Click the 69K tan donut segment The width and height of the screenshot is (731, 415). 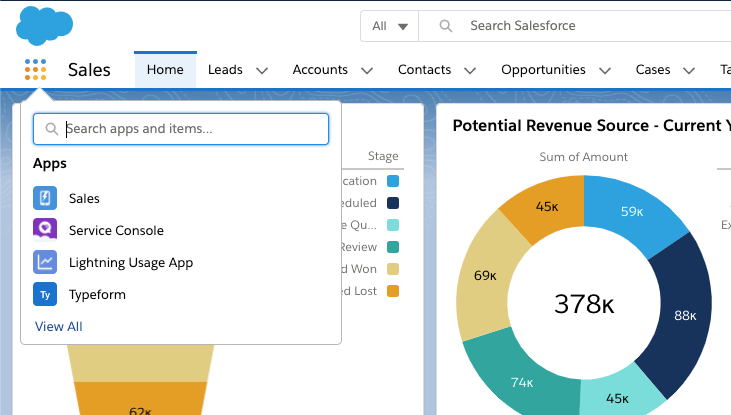(x=485, y=276)
